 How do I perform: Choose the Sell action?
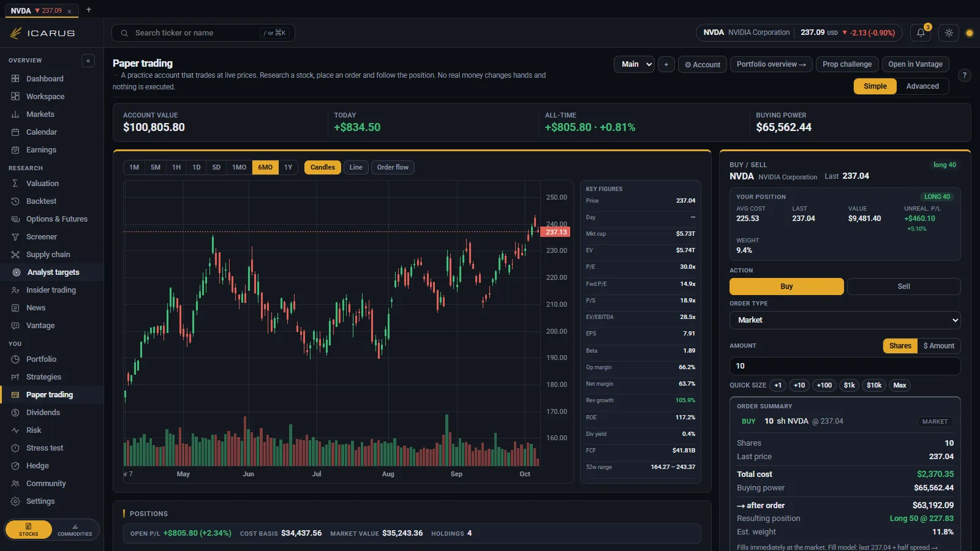[x=903, y=287]
